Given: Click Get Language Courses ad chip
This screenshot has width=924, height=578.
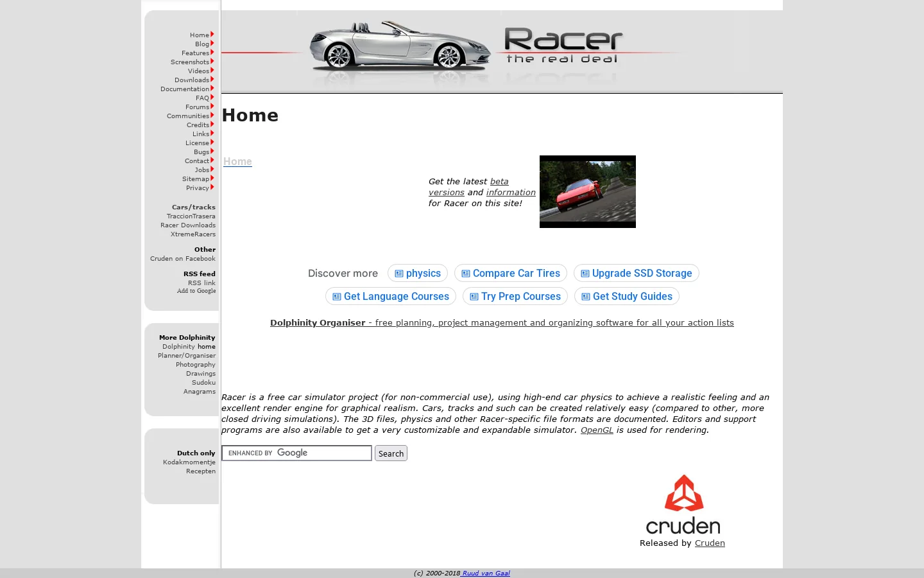Looking at the screenshot, I should click(391, 297).
